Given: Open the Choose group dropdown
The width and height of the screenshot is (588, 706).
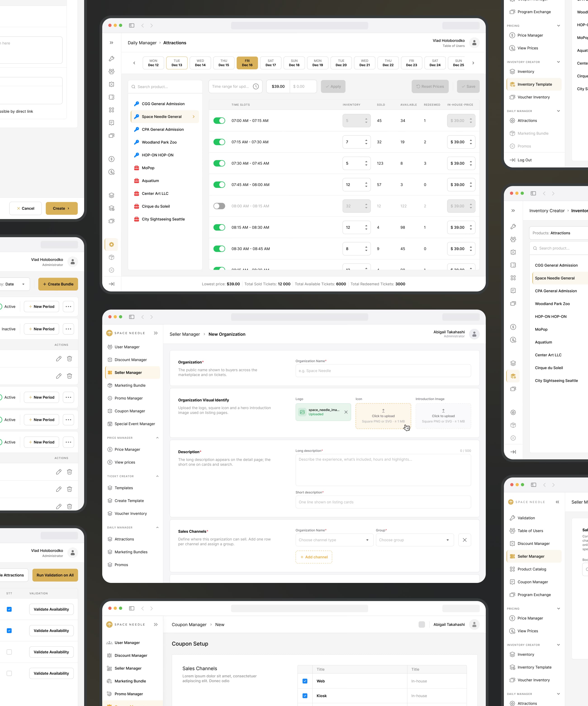Looking at the screenshot, I should (415, 540).
